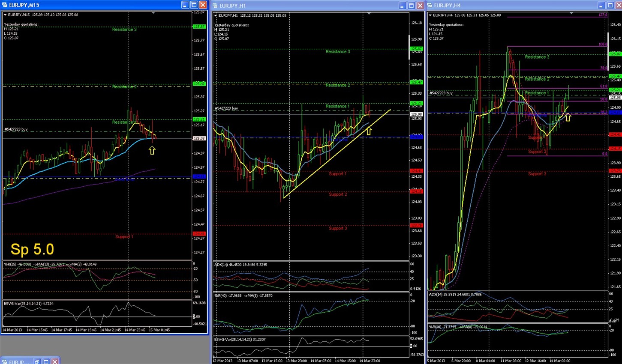Click the chart icon in the EURJPY,H4 title bar
This screenshot has height=364, width=622.
[430, 6]
